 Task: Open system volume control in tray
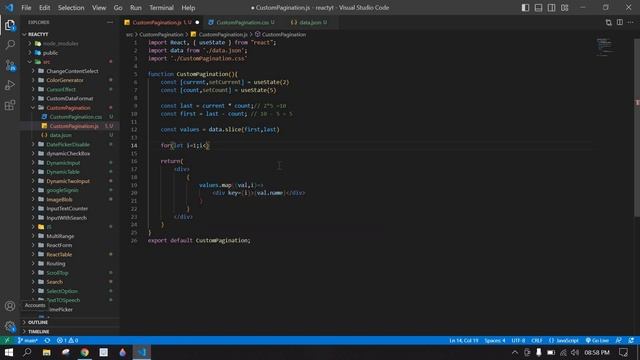(575, 352)
